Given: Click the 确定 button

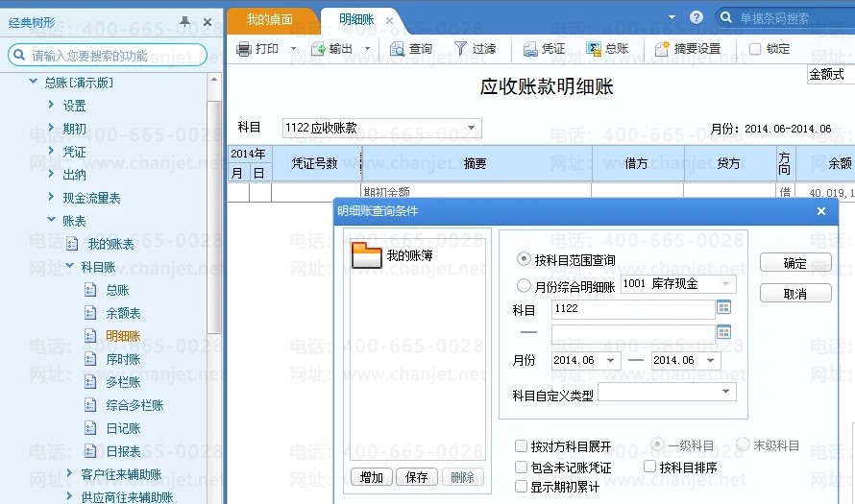Looking at the screenshot, I should point(795,263).
